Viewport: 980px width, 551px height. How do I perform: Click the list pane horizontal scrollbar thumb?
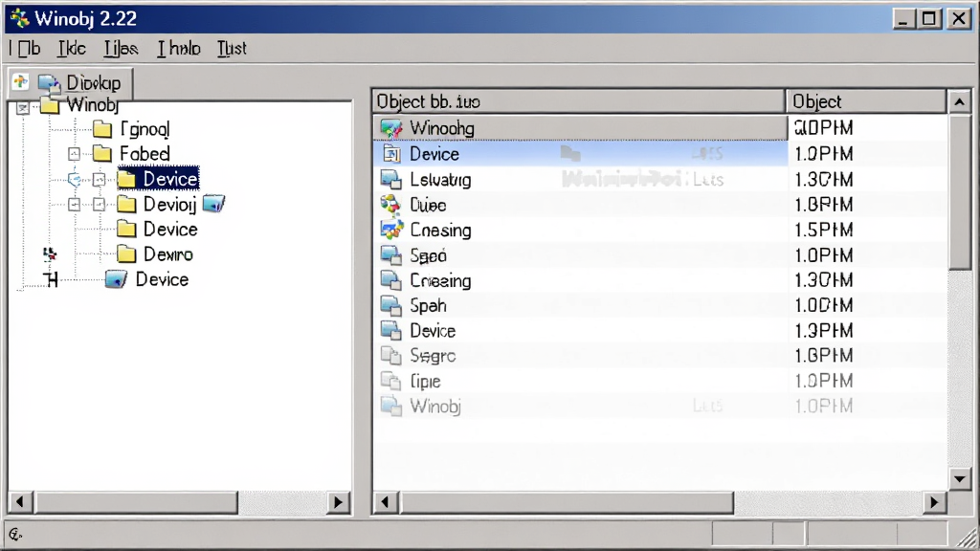[567, 501]
